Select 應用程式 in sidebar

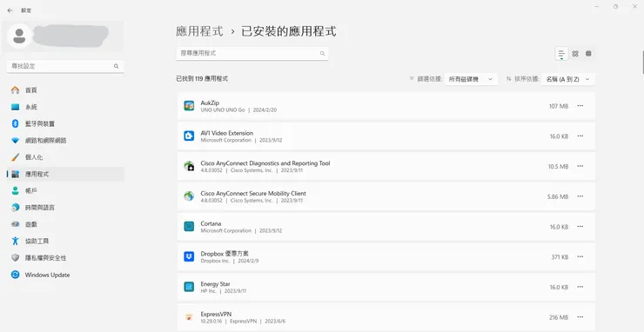(x=65, y=174)
